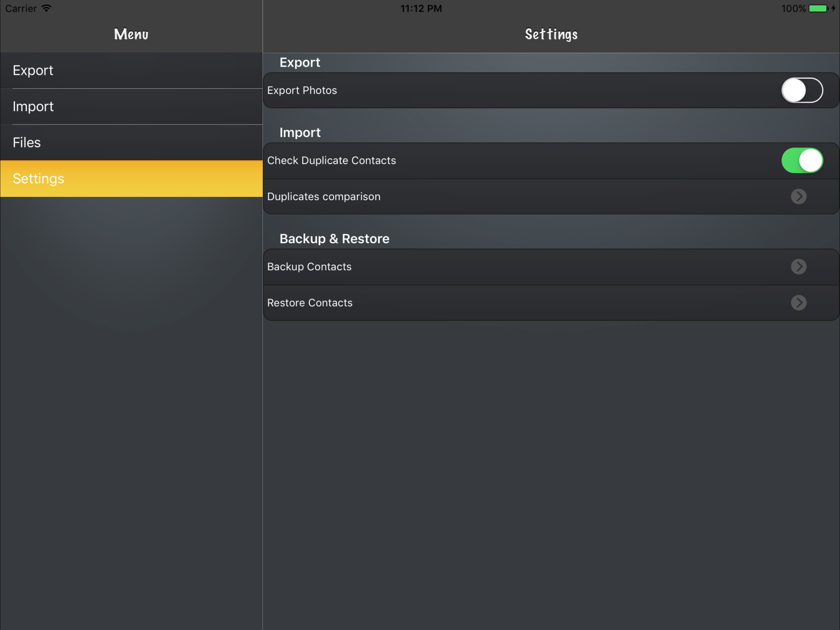Viewport: 840px width, 630px height.
Task: Click the Restore Contacts row label
Action: (310, 303)
